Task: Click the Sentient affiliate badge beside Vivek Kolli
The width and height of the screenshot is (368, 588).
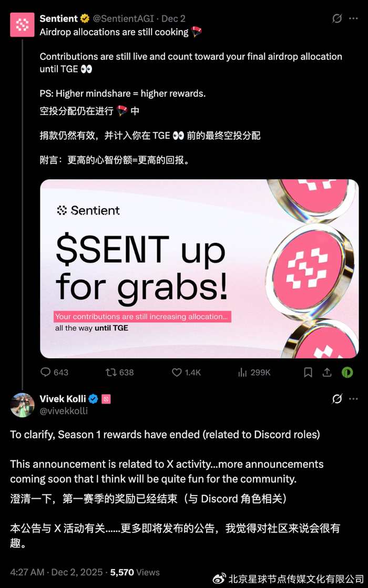Action: pyautogui.click(x=106, y=399)
